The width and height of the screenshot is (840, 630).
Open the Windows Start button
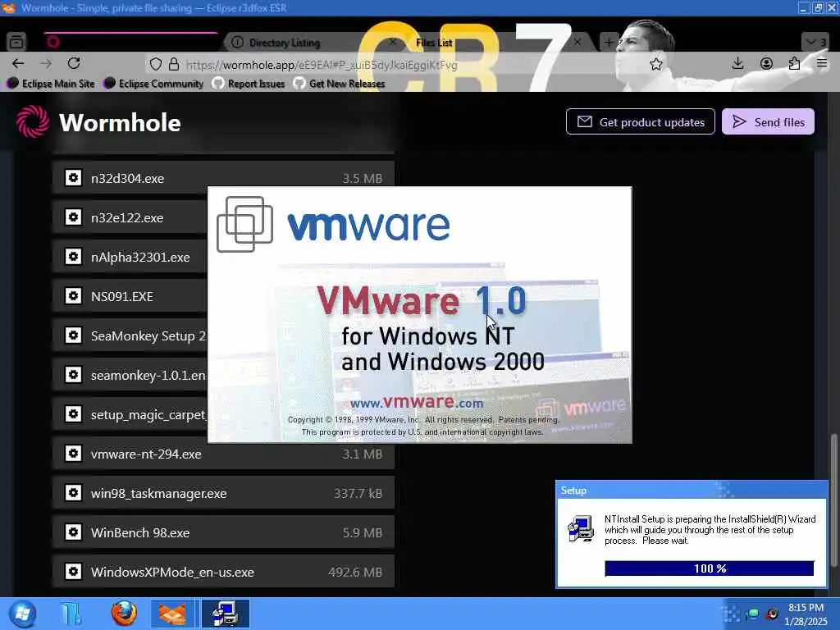point(22,614)
